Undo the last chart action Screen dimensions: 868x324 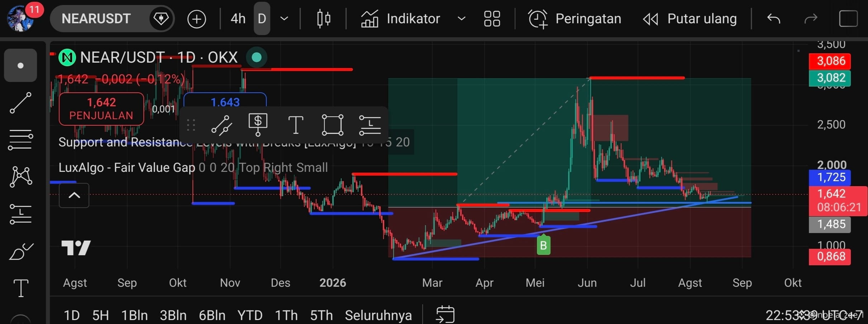pyautogui.click(x=773, y=19)
